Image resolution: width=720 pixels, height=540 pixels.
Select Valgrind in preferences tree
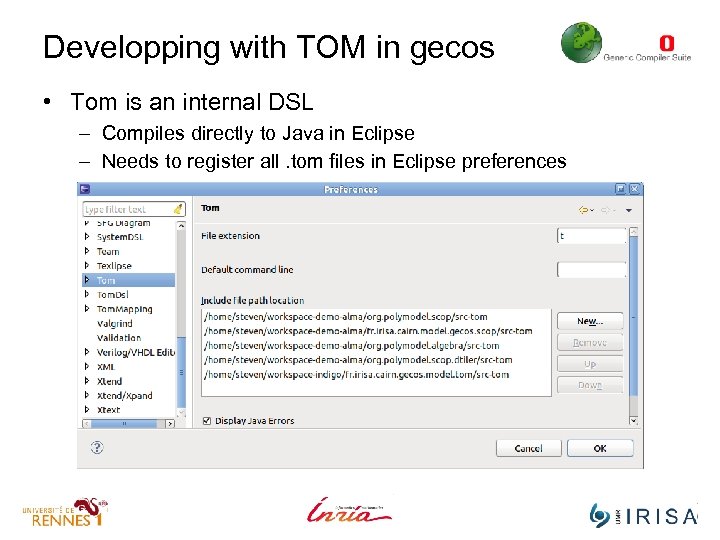pos(115,323)
